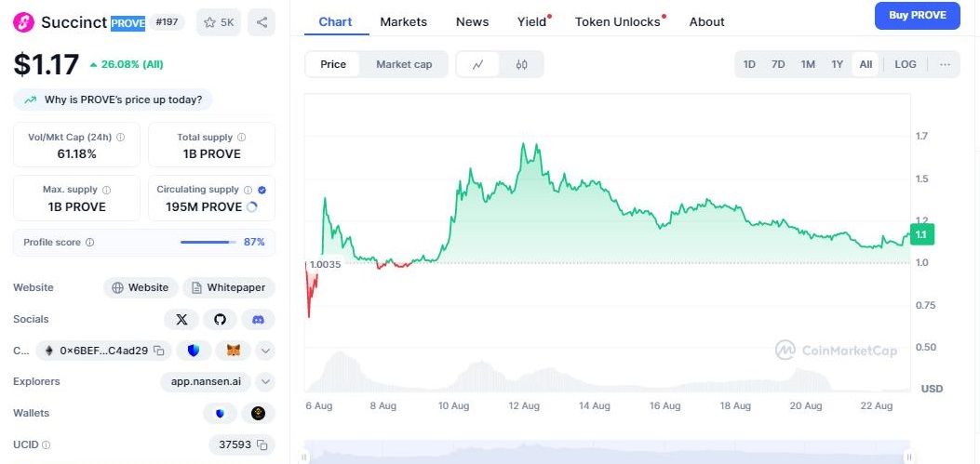980x464 pixels.
Task: Set chart range to 7D
Action: coord(778,64)
